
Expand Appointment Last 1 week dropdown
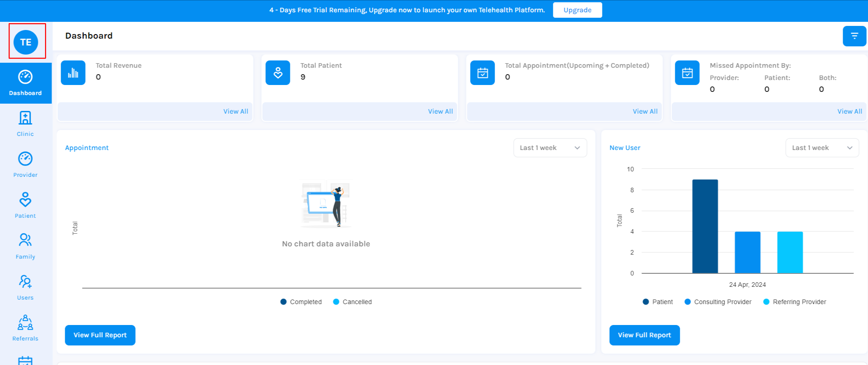click(550, 148)
